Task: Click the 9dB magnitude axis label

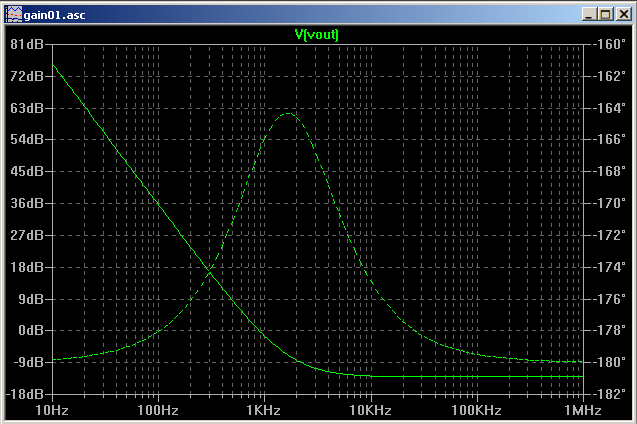Action: coord(31,299)
